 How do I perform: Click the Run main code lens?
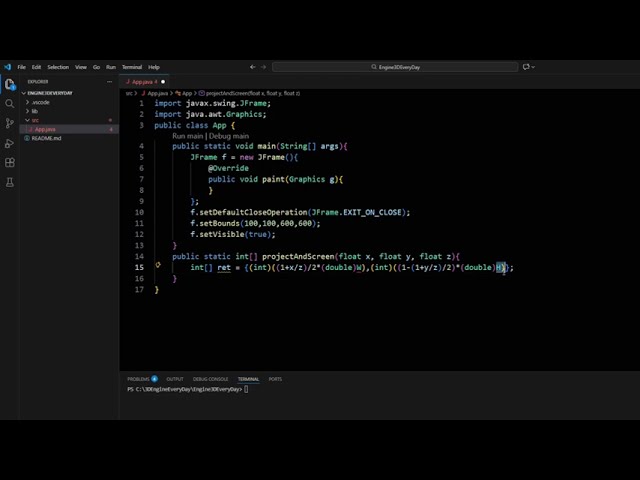point(187,136)
